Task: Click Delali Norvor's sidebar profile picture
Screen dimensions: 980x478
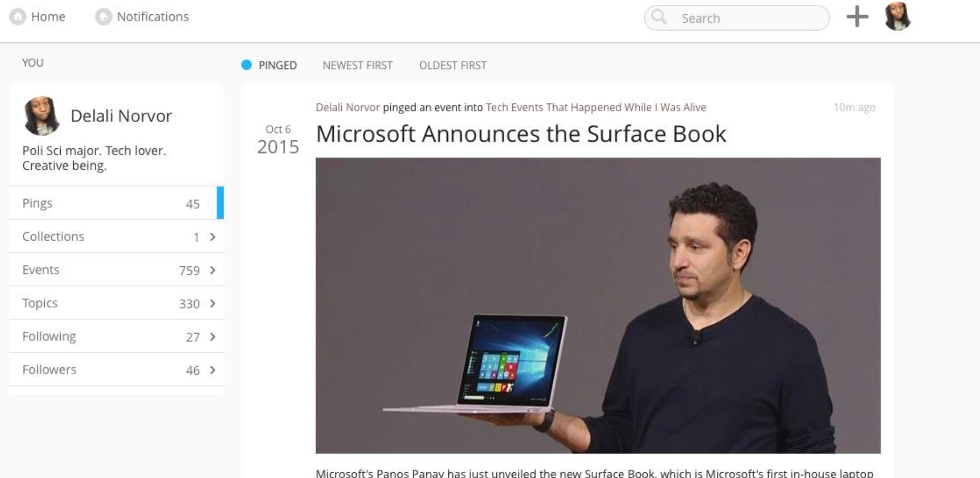Action: pyautogui.click(x=41, y=116)
